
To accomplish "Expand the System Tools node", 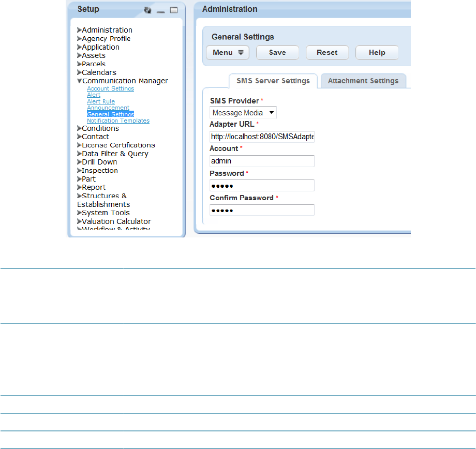I will (x=79, y=213).
